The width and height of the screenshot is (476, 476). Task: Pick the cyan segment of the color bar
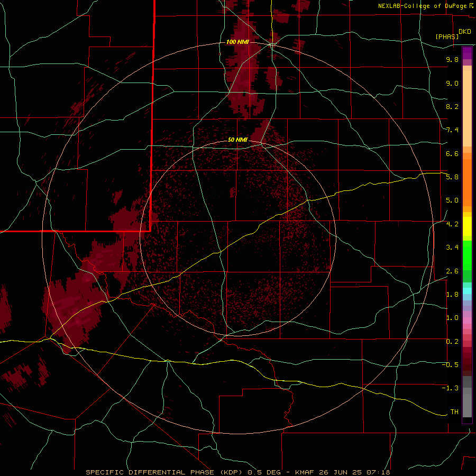pos(467,291)
